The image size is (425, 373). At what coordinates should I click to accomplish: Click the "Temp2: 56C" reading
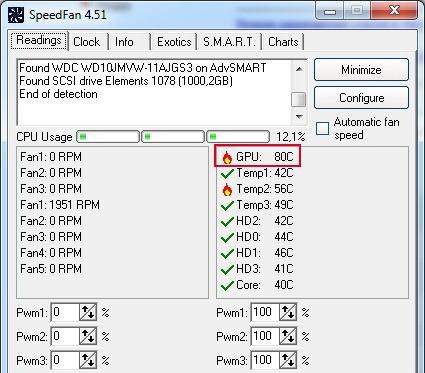[265, 189]
